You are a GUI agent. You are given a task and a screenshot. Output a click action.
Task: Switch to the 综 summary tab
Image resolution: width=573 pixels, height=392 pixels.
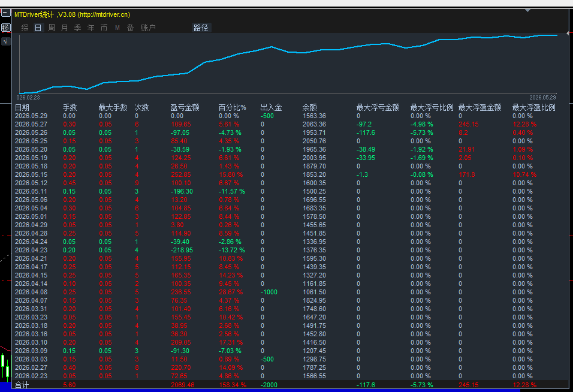25,28
